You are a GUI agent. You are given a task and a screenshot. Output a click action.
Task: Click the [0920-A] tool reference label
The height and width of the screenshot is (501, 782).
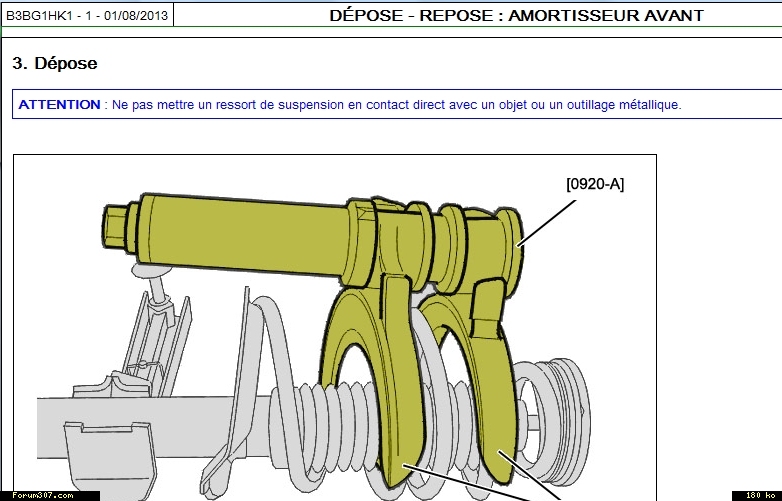coord(594,183)
